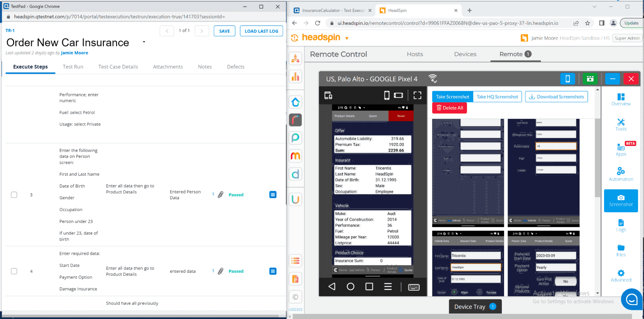Click the paperclip attachment icon on step 3

(x=220, y=195)
